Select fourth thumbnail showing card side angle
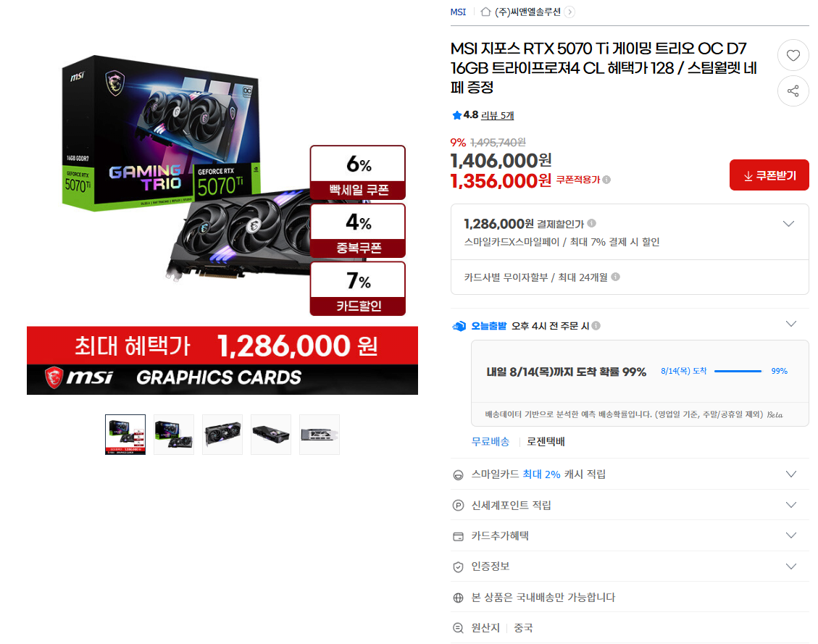 click(271, 435)
